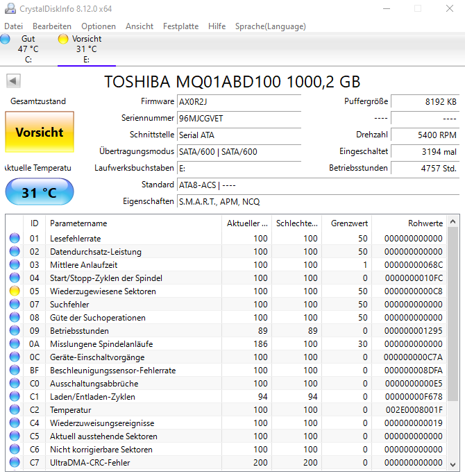
Task: Click the Gesamtzustand label
Action: (x=38, y=101)
